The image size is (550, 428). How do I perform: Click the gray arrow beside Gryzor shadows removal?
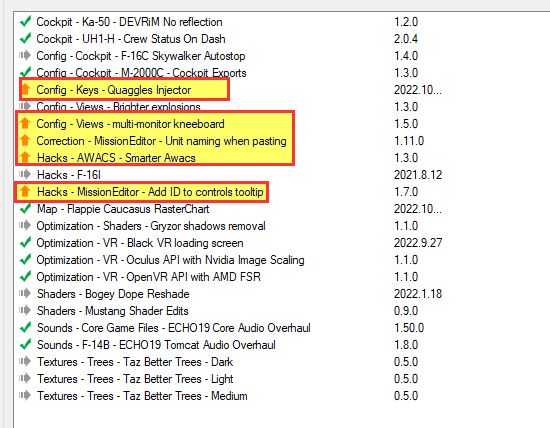(25, 225)
